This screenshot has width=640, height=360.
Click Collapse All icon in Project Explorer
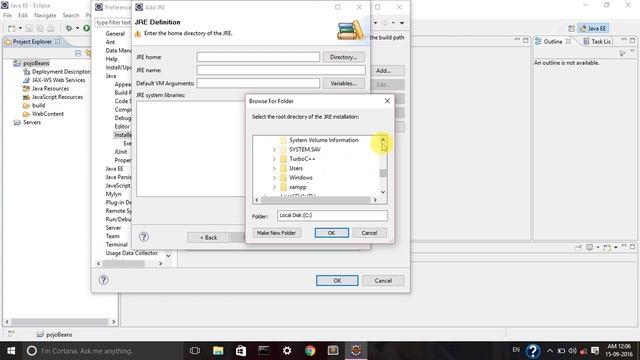tap(78, 53)
